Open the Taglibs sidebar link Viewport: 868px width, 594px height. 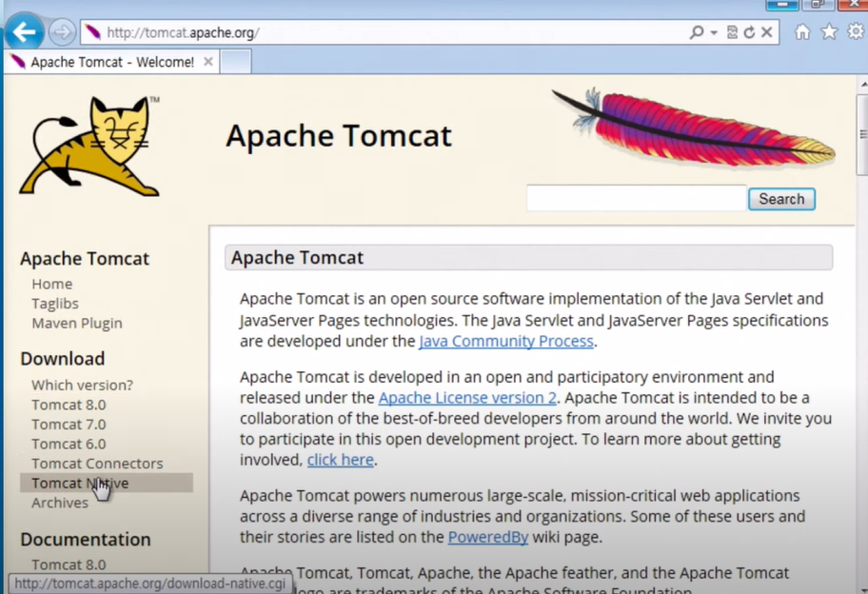point(55,304)
